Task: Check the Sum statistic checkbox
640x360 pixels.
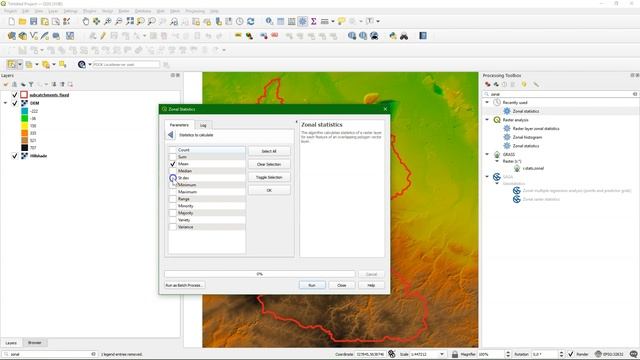Action: click(x=173, y=157)
